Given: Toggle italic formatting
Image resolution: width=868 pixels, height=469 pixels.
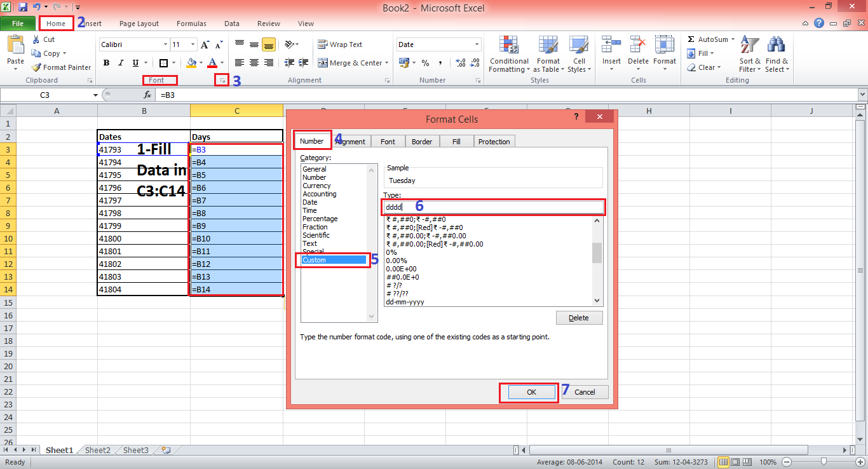Looking at the screenshot, I should 120,62.
